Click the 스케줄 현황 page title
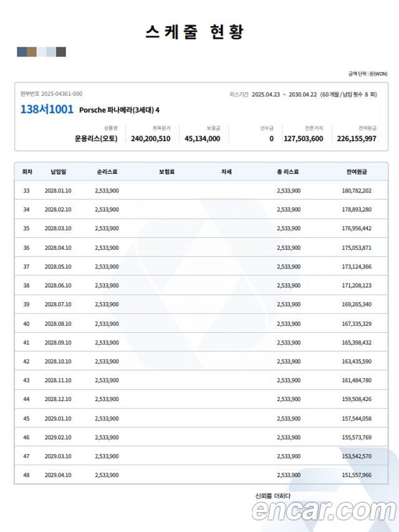The width and height of the screenshot is (399, 532). (195, 32)
